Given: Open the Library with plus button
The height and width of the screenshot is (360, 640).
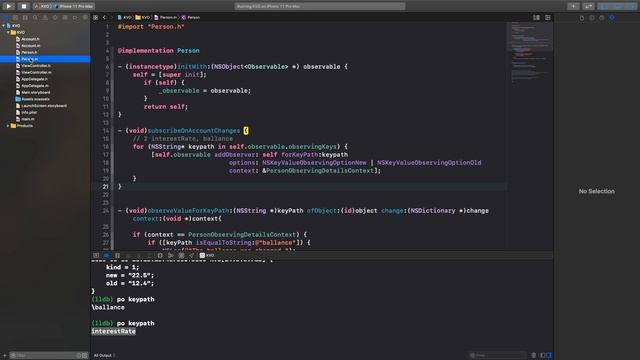Looking at the screenshot, I should point(573,6).
